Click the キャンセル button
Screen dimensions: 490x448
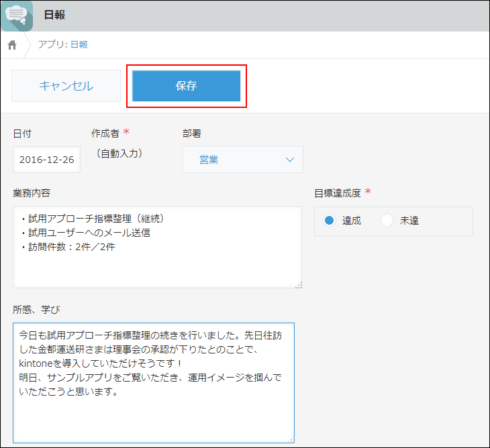pos(66,86)
